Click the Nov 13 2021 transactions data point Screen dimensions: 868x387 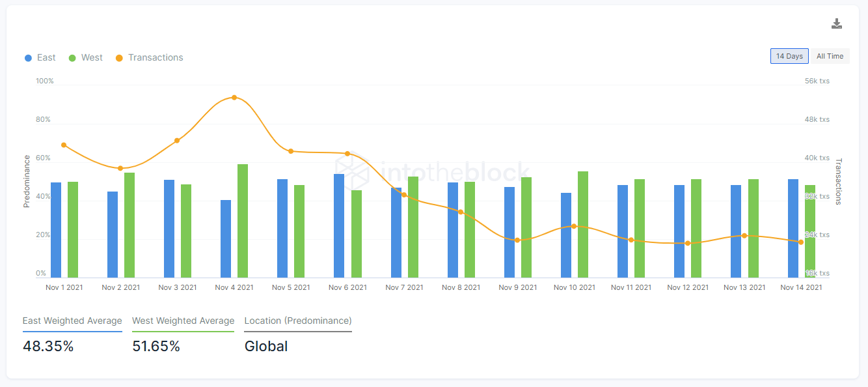pos(744,236)
